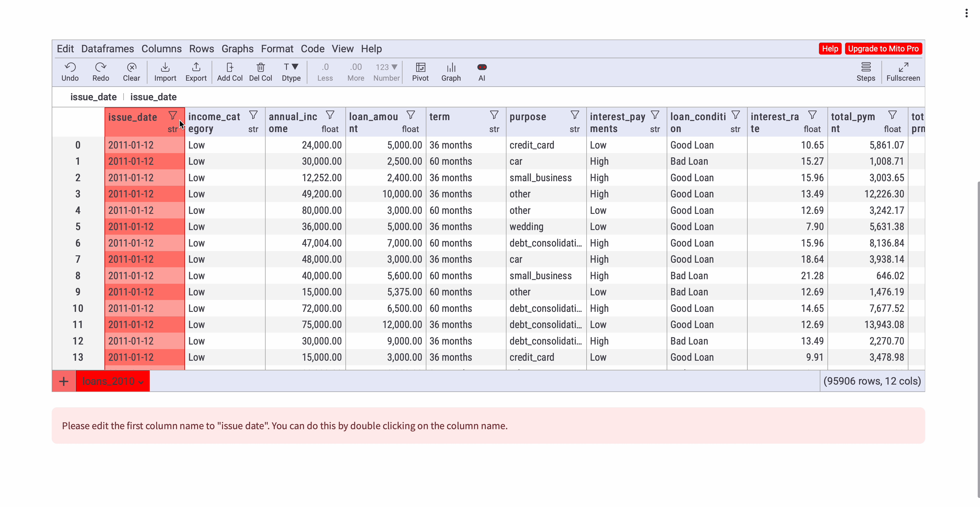Click the red Help button
Viewport: 980px width, 507px height.
tap(830, 49)
